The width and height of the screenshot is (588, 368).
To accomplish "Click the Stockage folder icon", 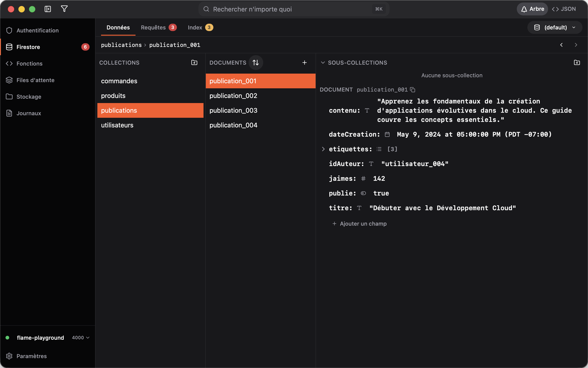I will coord(9,97).
